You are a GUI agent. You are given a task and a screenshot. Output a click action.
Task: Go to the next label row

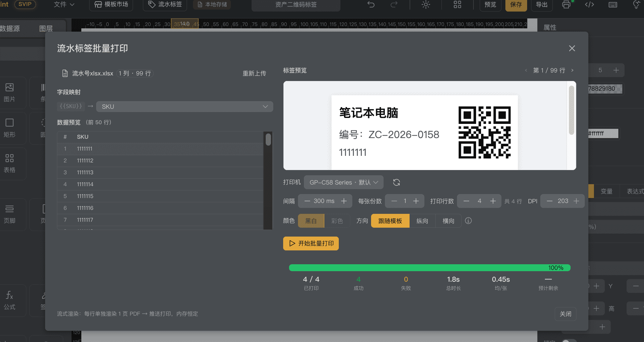point(572,70)
